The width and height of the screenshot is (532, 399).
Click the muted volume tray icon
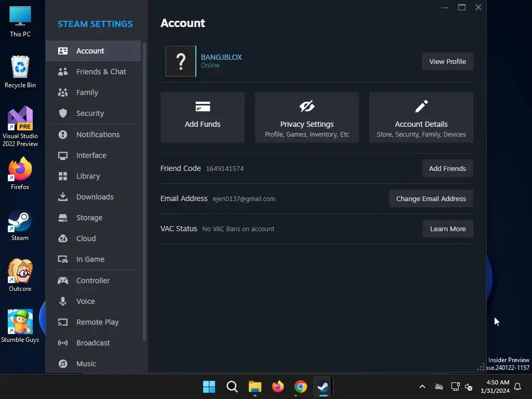click(x=469, y=387)
